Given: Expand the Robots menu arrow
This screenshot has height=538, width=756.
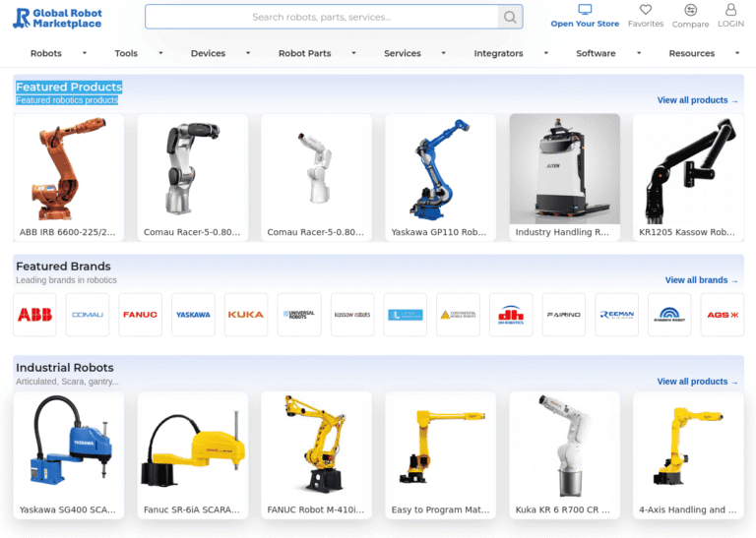Looking at the screenshot, I should tap(85, 53).
